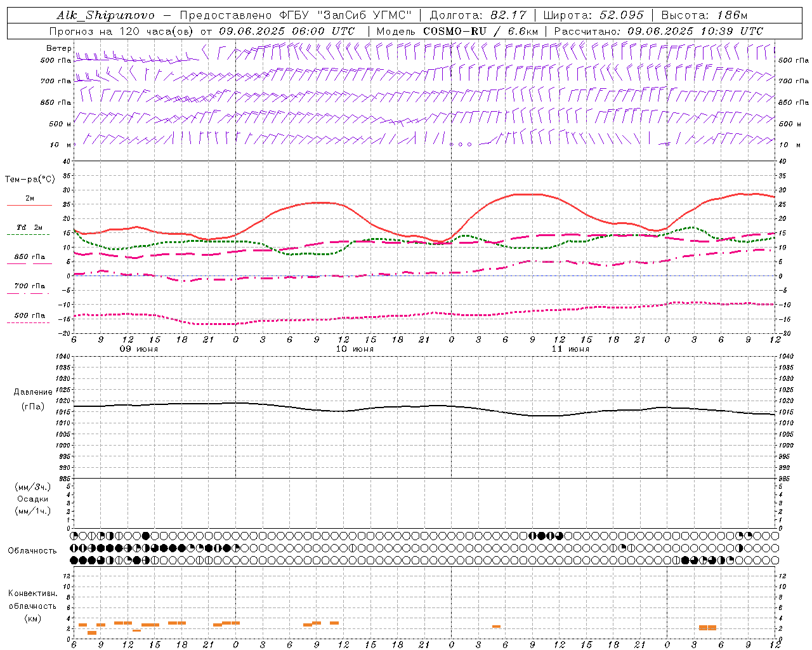Viewport: 812px width, 650px height.
Task: Click the dash-dot line under 700 гПа legend
Action: click(28, 293)
